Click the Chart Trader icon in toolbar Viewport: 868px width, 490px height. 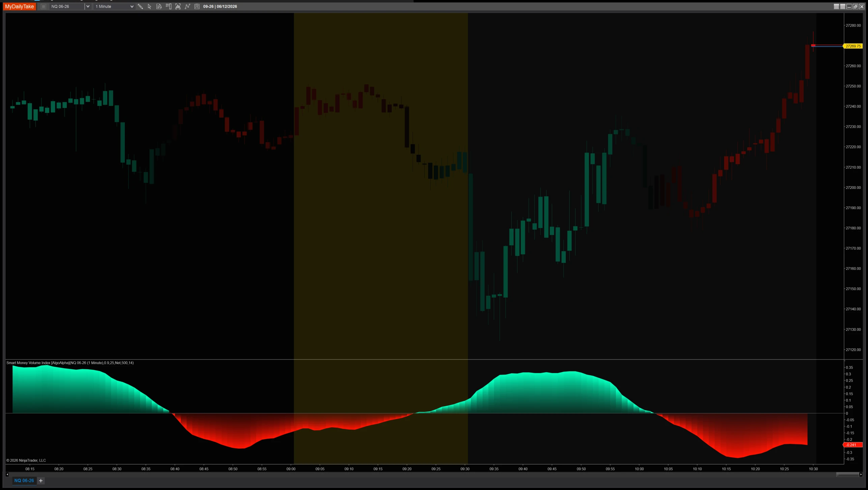pos(169,6)
